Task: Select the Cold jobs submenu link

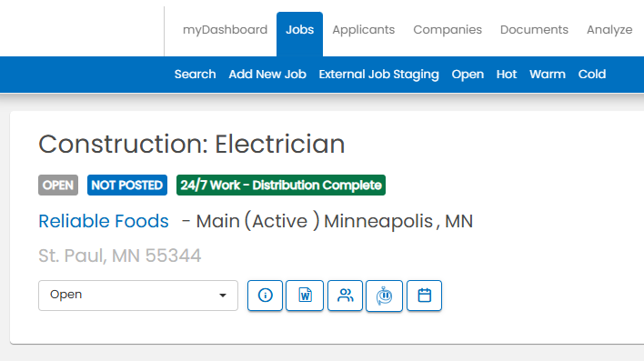Action: pos(592,75)
